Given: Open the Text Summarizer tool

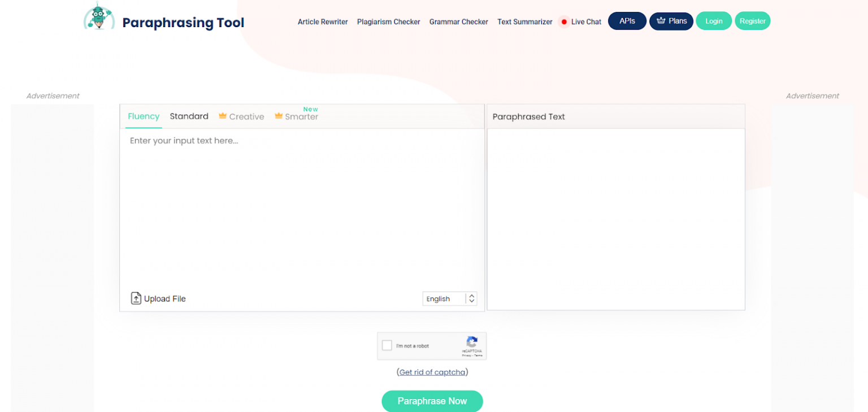Looking at the screenshot, I should (524, 21).
